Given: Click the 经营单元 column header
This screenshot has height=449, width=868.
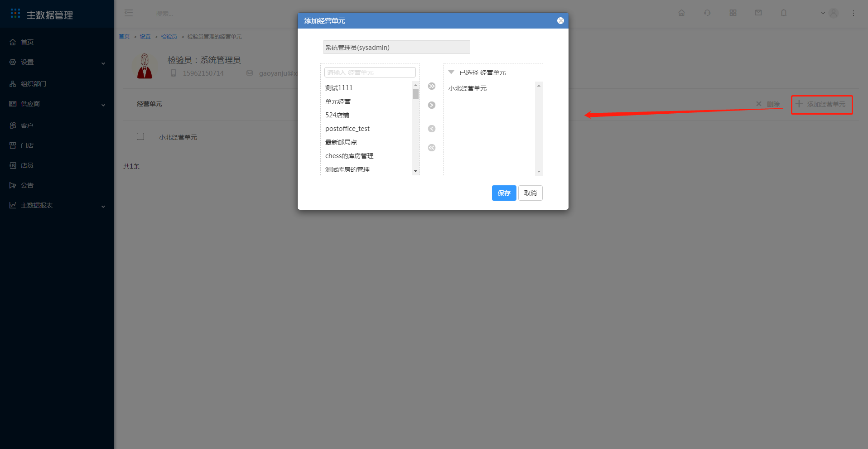Looking at the screenshot, I should coord(149,104).
